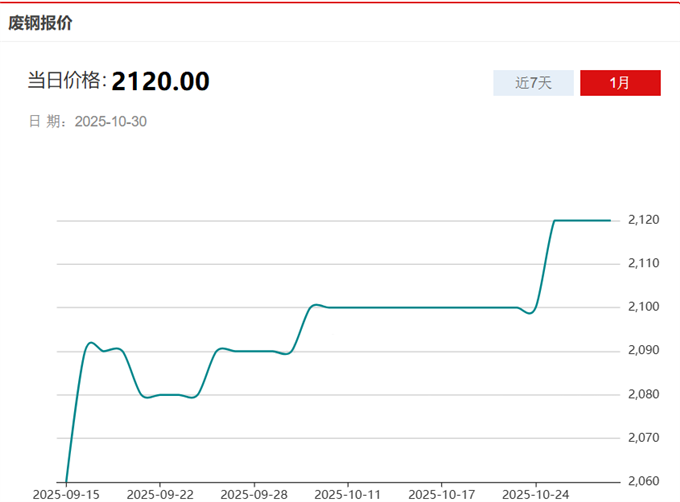
Task: Click the 当日价格 label
Action: (x=66, y=81)
